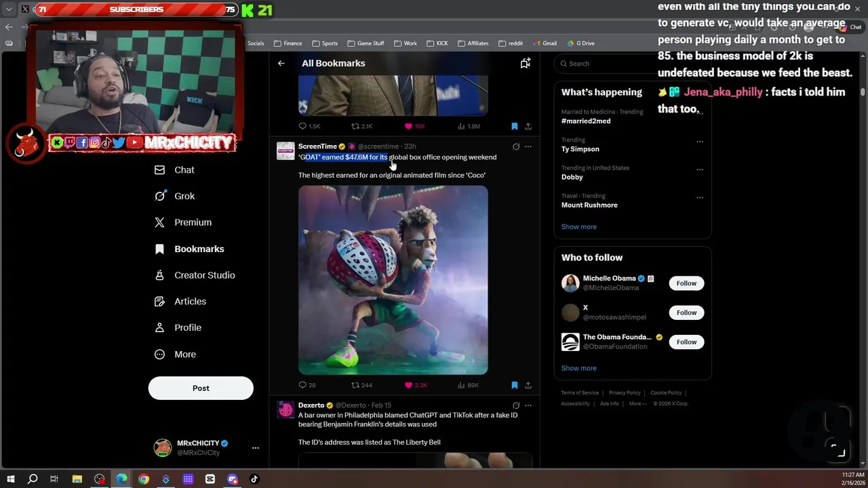This screenshot has width=868, height=488.
Task: View analytics for ScreenTime post showing 89K
Action: pyautogui.click(x=468, y=385)
